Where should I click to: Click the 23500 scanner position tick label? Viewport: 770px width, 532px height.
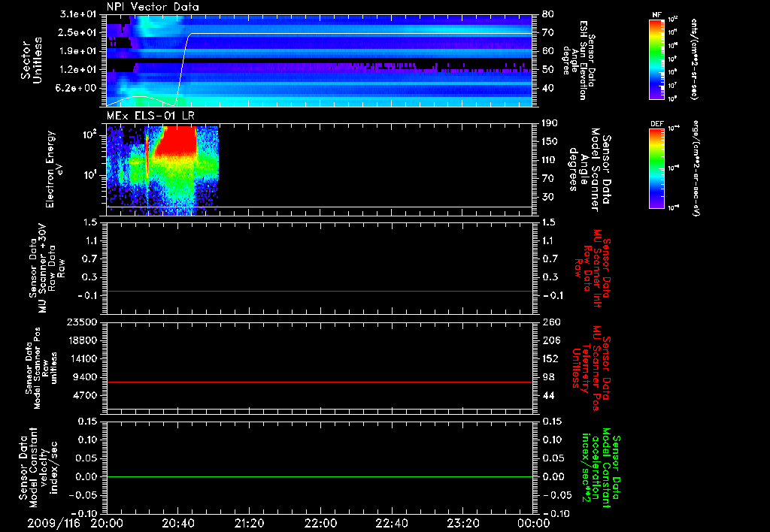point(82,322)
